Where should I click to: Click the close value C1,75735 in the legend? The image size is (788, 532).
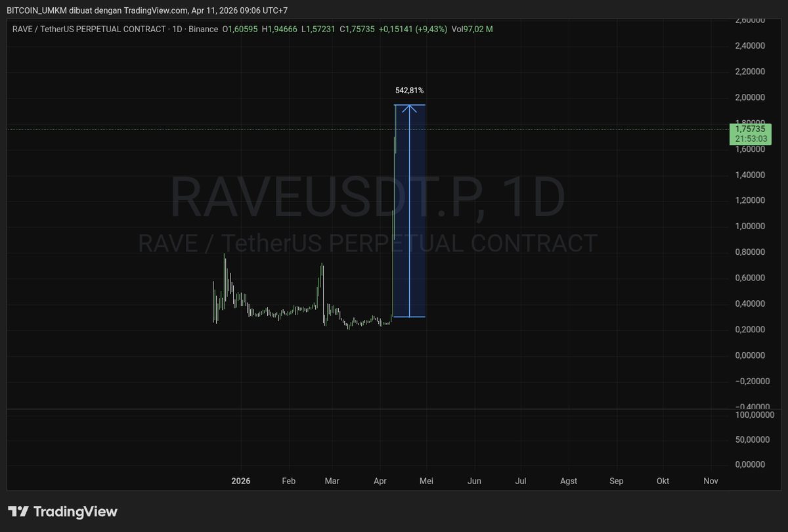[357, 29]
